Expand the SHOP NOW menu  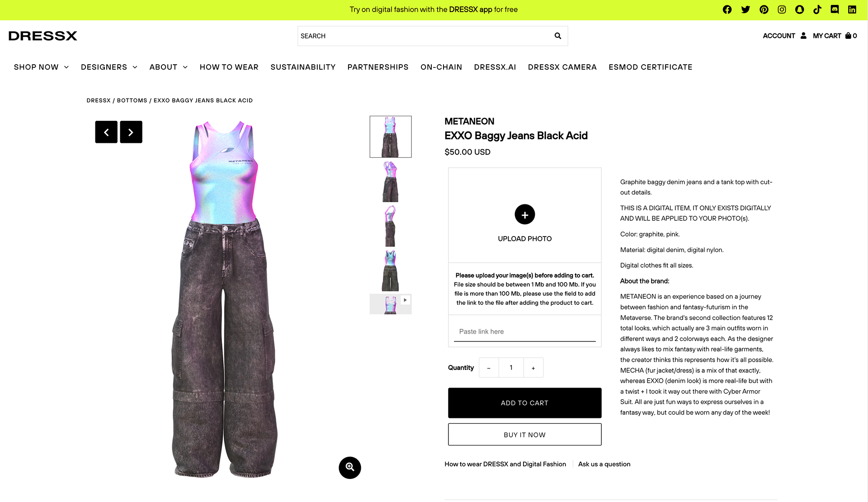pos(41,67)
